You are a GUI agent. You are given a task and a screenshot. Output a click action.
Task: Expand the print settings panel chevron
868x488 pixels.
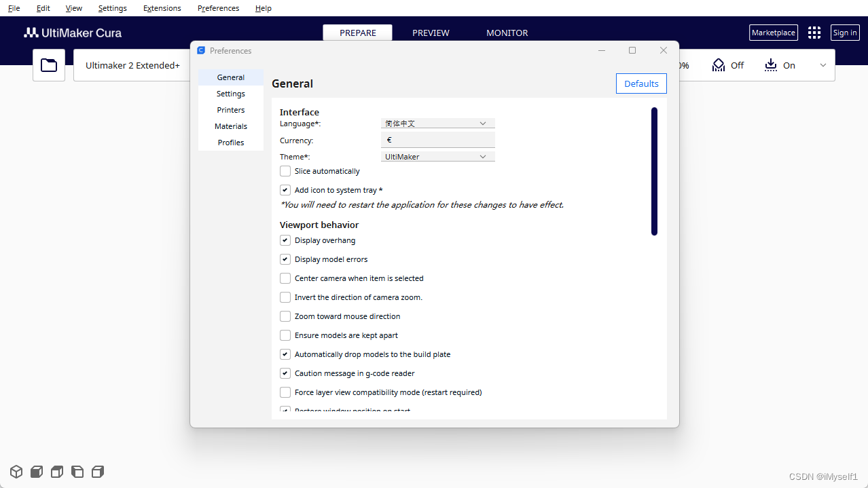tap(823, 65)
